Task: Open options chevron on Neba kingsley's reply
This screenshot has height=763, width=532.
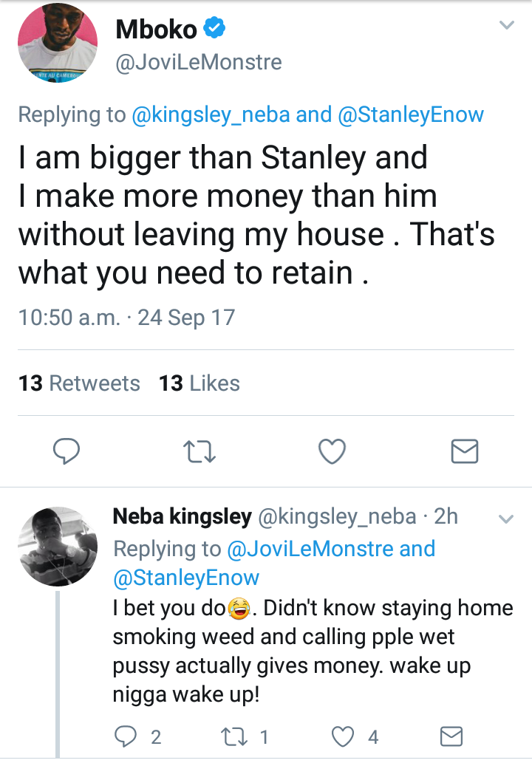Action: tap(506, 519)
